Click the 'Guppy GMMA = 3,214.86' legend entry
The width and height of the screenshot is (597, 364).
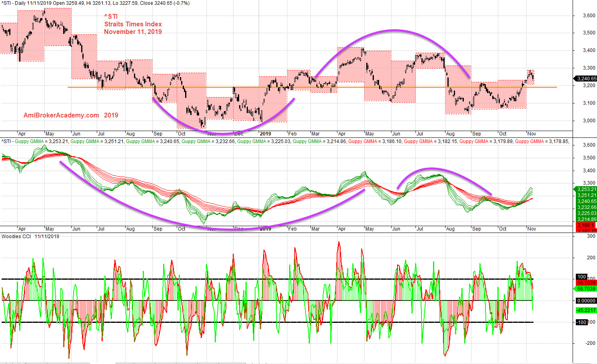coord(319,141)
